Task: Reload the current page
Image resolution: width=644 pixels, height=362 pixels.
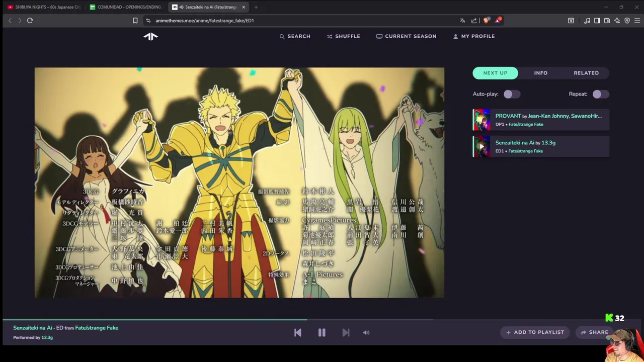Action: coord(30,21)
